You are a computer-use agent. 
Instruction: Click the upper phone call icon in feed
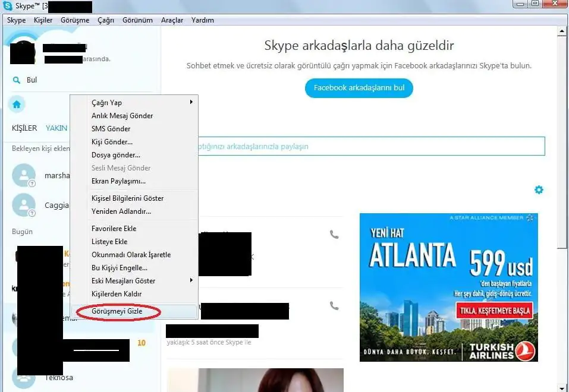[334, 235]
